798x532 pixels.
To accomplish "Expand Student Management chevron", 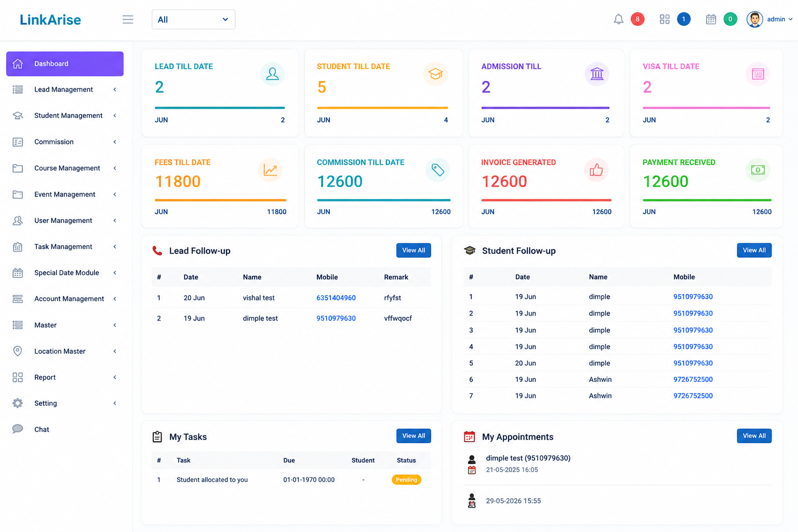I will (115, 115).
